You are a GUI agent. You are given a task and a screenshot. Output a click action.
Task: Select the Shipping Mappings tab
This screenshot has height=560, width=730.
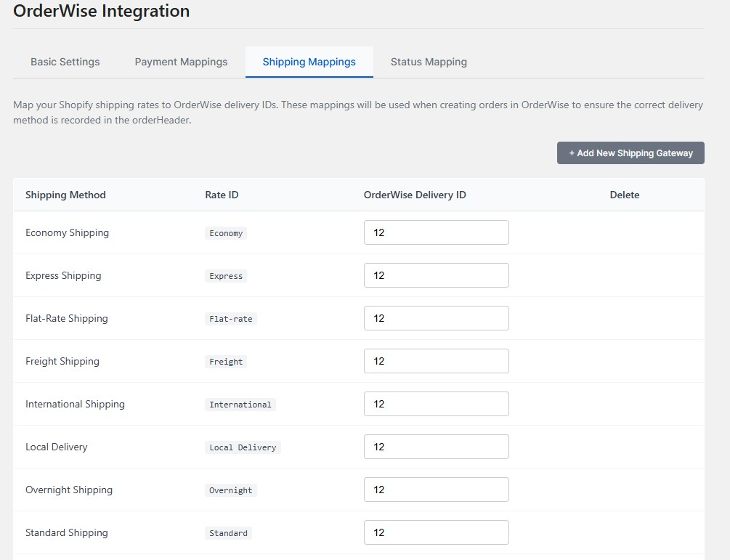click(309, 62)
